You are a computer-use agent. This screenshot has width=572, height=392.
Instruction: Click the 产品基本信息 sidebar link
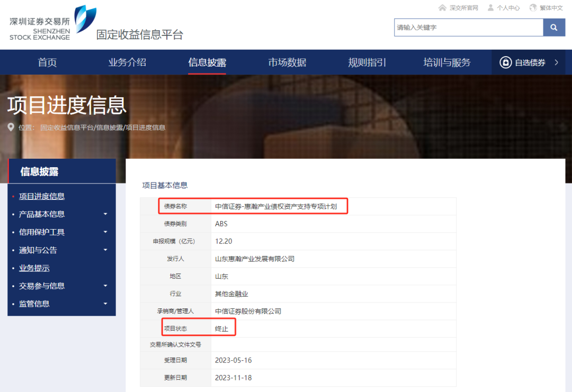[42, 214]
